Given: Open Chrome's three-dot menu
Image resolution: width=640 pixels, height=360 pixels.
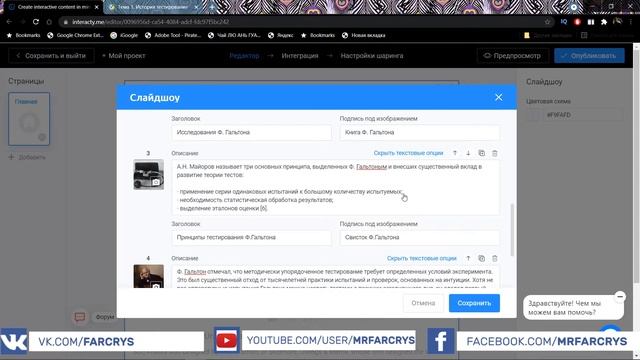Looking at the screenshot, I should pos(631,22).
